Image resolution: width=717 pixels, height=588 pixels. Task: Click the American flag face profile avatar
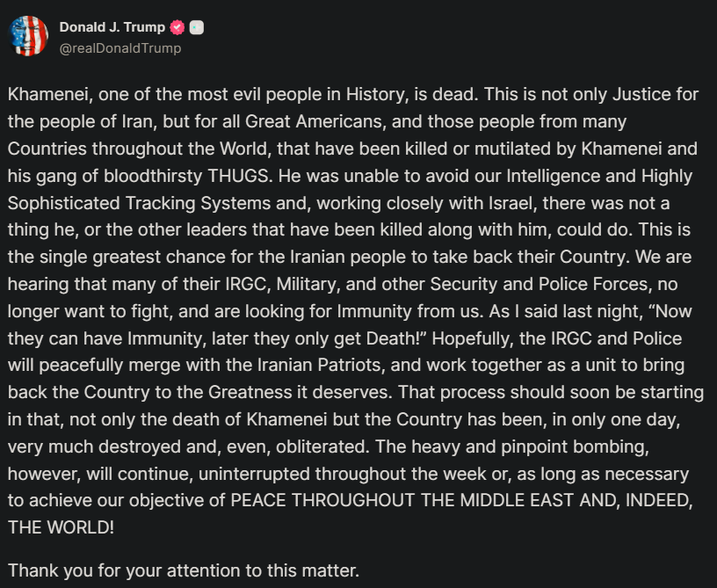click(x=28, y=36)
